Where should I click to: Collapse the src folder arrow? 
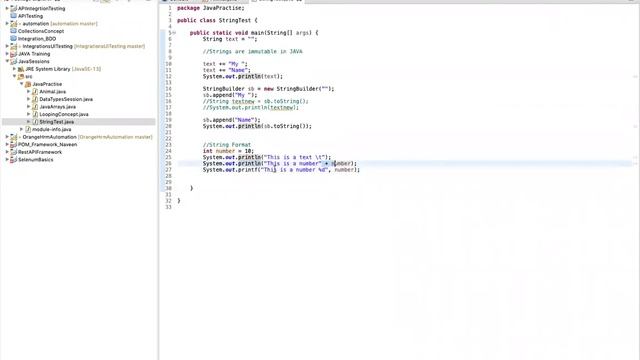click(x=14, y=76)
